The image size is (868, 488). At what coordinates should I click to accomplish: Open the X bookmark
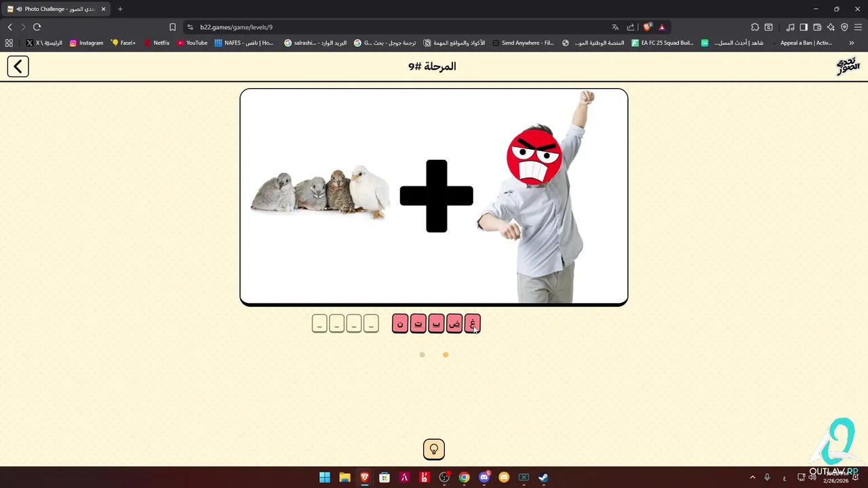coord(44,43)
